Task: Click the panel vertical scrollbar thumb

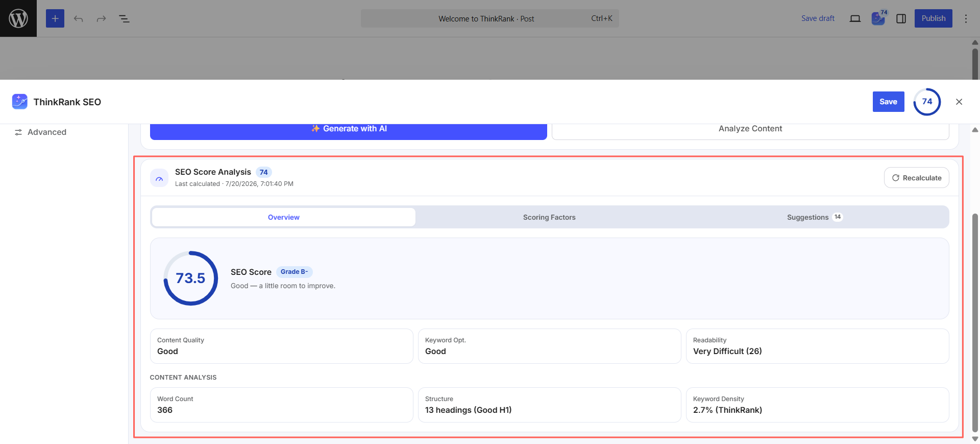Action: point(975,323)
